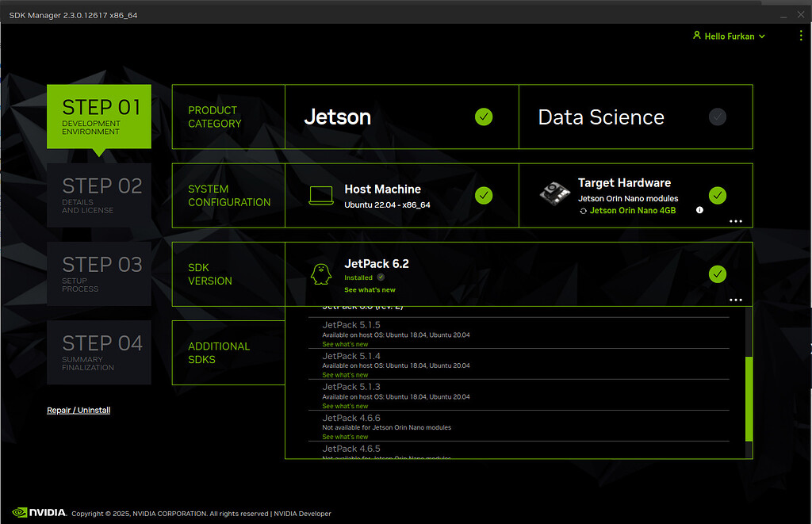Switch to STEP 04 Summary Finalization

pyautogui.click(x=98, y=352)
